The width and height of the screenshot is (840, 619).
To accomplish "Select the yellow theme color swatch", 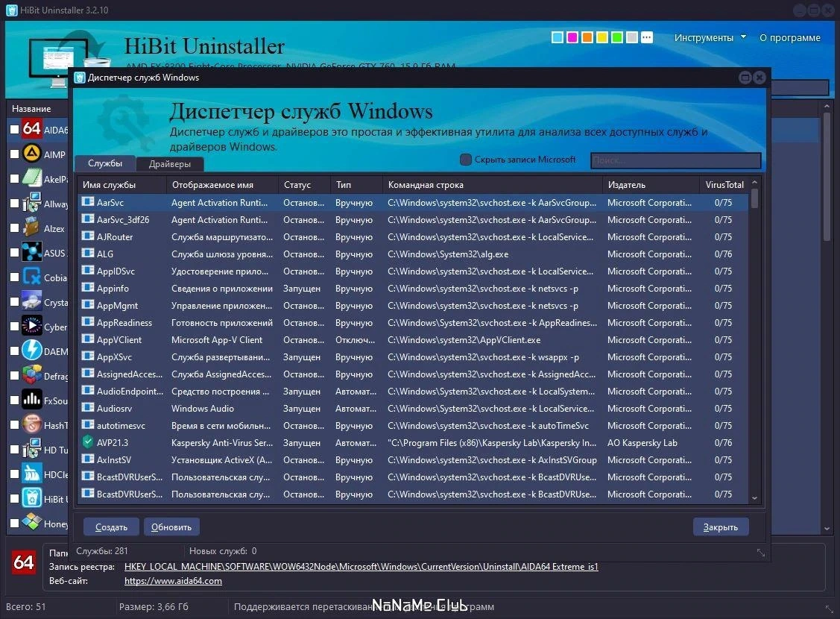I will 602,37.
